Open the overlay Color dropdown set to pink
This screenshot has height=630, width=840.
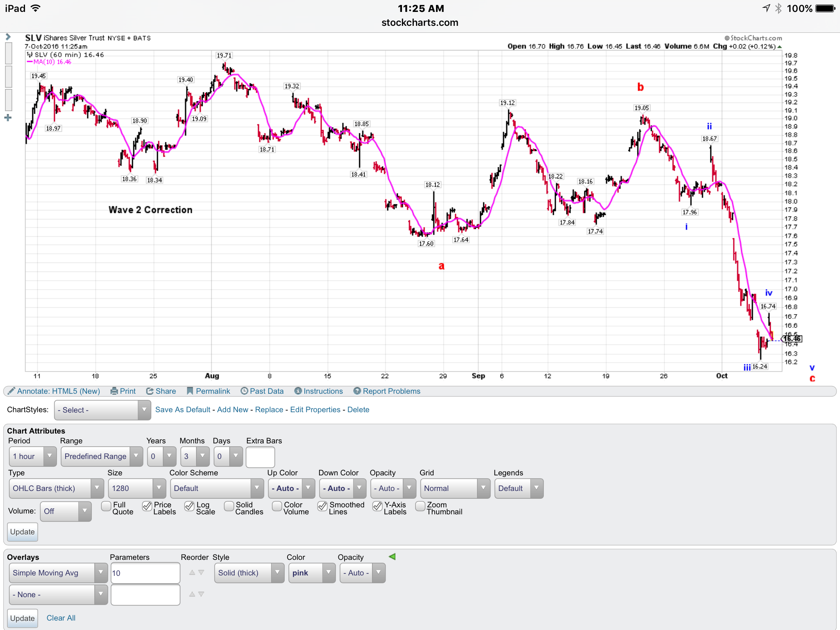pos(312,573)
